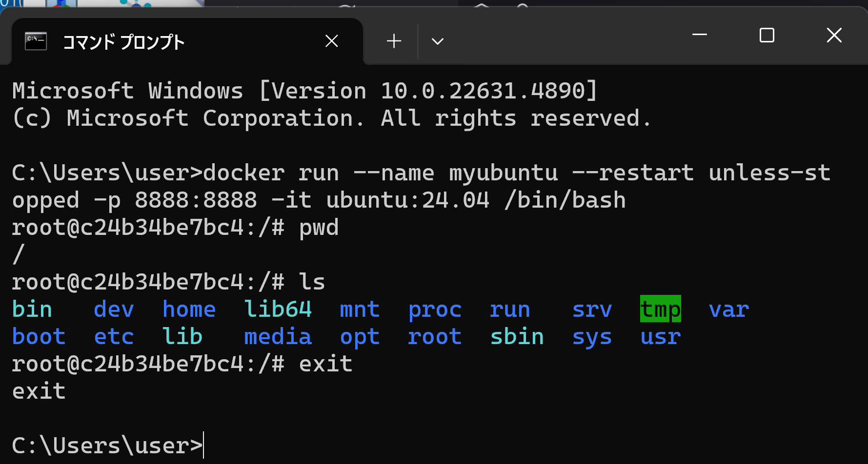Click the 'ubuntu:24.04' image name
Viewport: 868px width, 464px height.
tap(407, 200)
